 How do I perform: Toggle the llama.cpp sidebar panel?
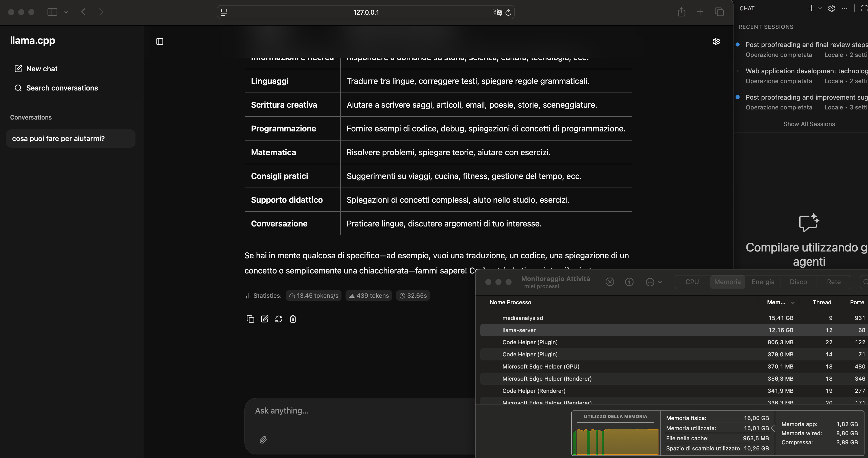point(160,41)
